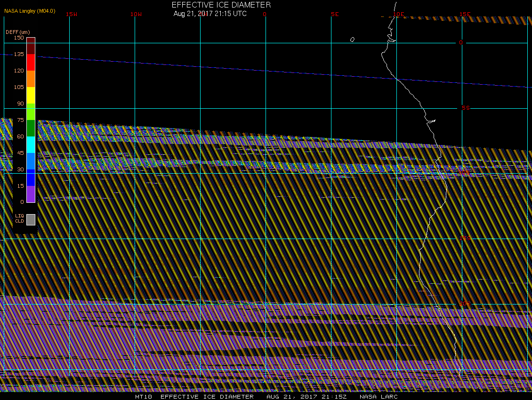The width and height of the screenshot is (532, 400).
Task: Click the '5E' longitude label
Action: pyautogui.click(x=335, y=14)
